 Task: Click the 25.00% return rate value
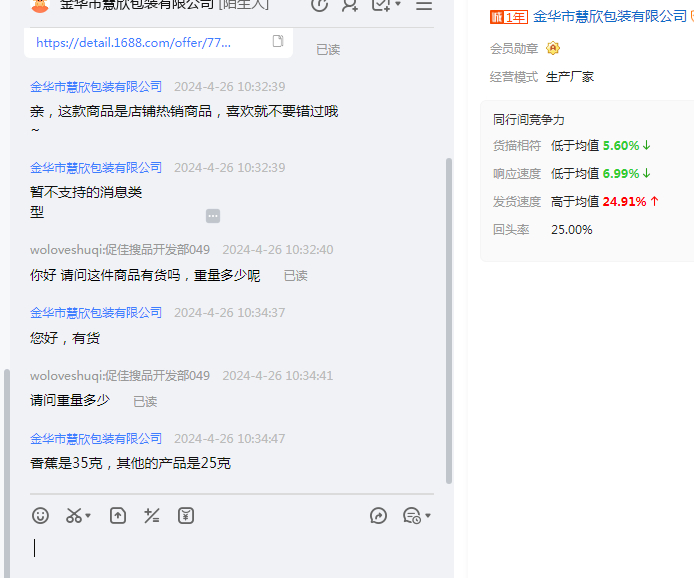click(x=571, y=230)
